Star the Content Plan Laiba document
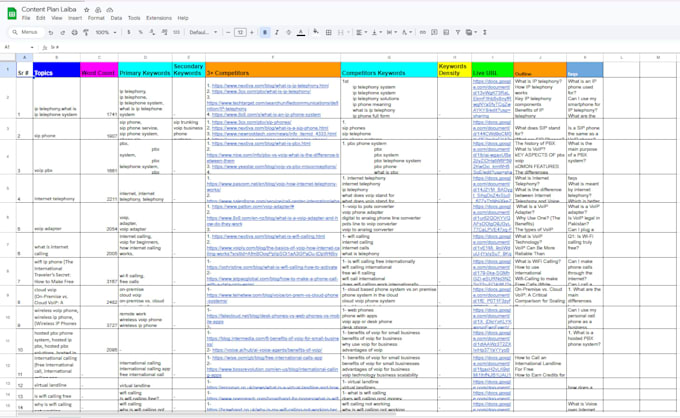680x418 pixels. [87, 10]
